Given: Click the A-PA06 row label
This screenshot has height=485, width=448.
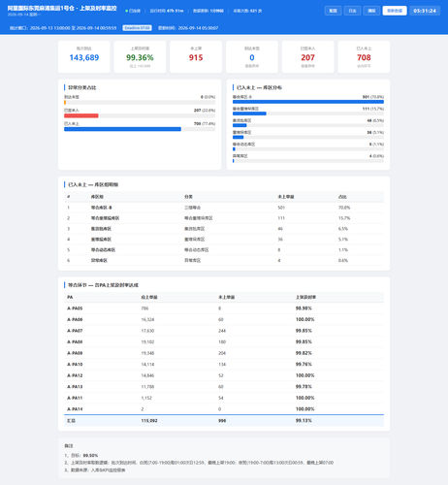Looking at the screenshot, I should click(75, 319).
